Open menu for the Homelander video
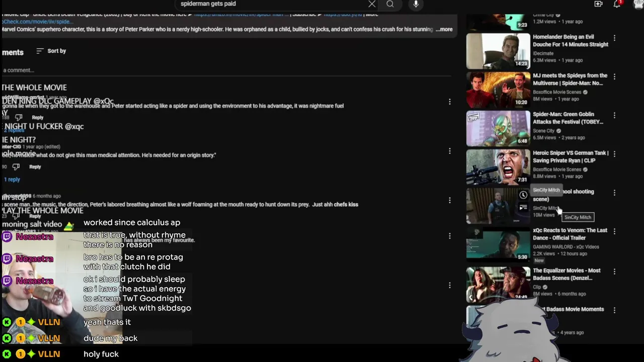The image size is (644, 362). tap(614, 38)
